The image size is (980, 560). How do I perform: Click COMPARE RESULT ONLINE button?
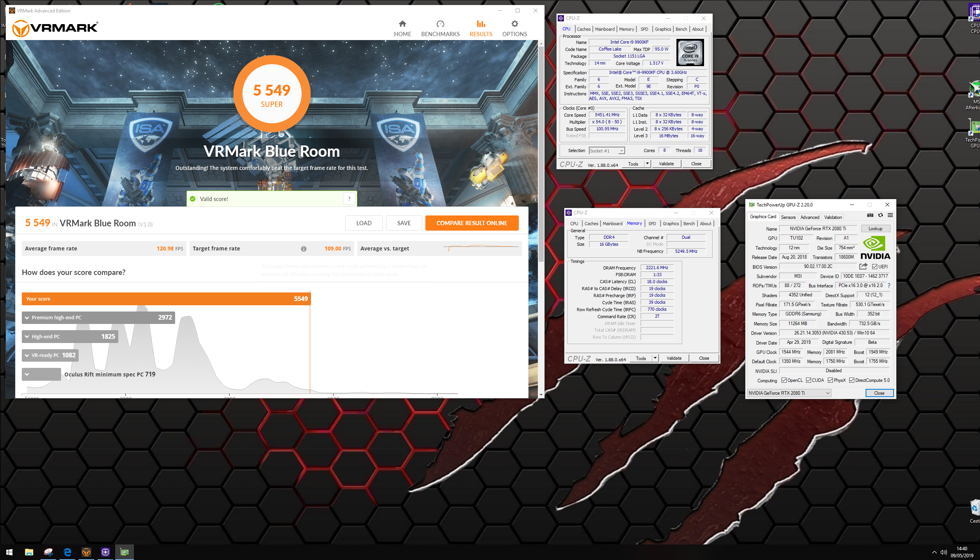point(472,223)
